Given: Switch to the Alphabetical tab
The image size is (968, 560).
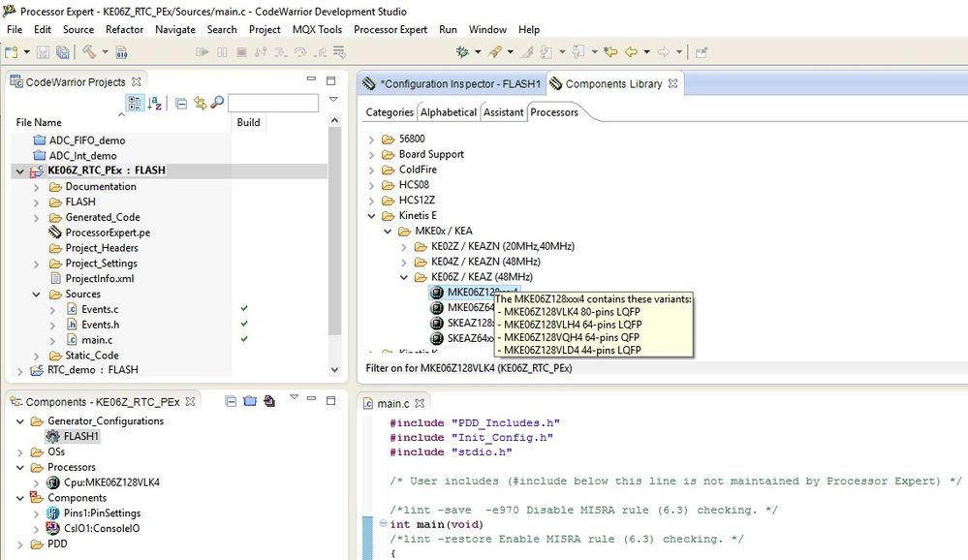Looking at the screenshot, I should [448, 112].
